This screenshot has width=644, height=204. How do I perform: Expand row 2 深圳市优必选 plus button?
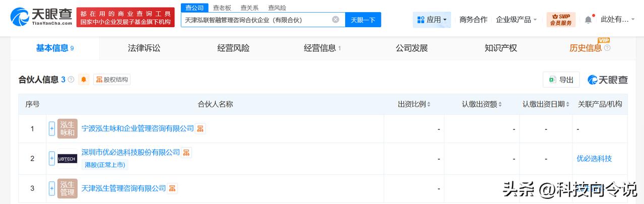click(x=52, y=158)
